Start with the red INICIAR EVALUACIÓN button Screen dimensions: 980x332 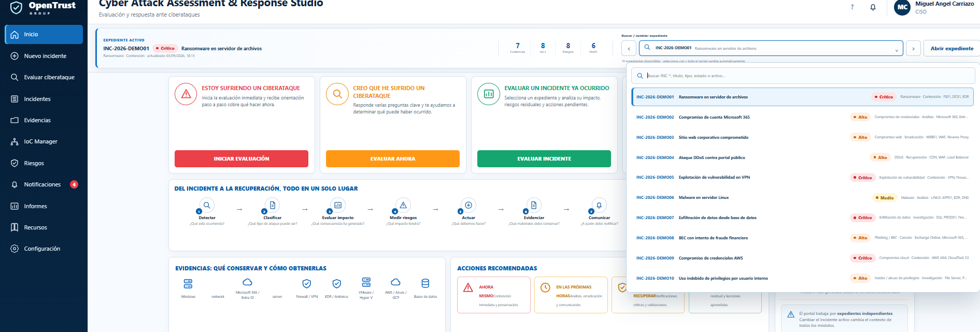tap(242, 158)
